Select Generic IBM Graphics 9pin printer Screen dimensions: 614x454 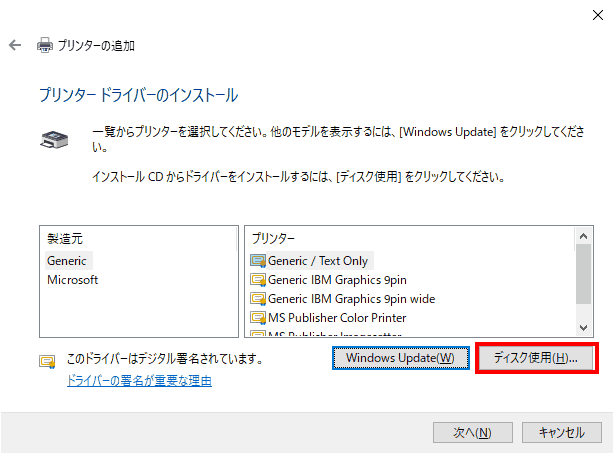pyautogui.click(x=337, y=280)
